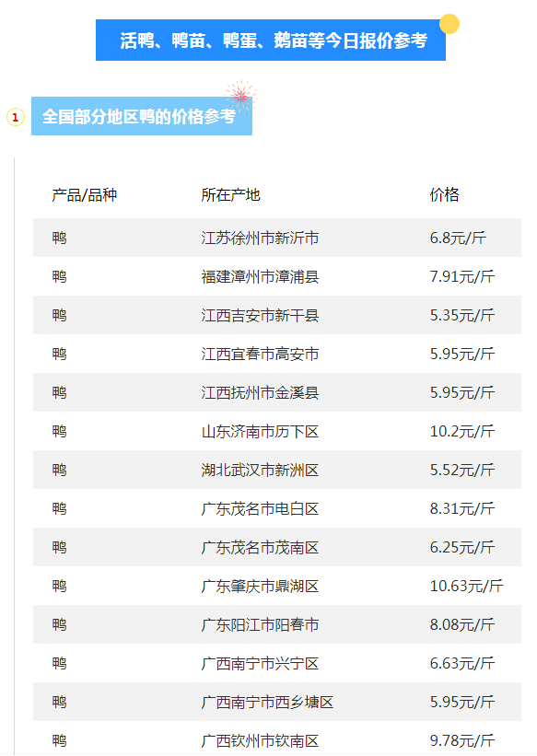
Task: Click the 产品/品种 column header
Action: (x=85, y=195)
